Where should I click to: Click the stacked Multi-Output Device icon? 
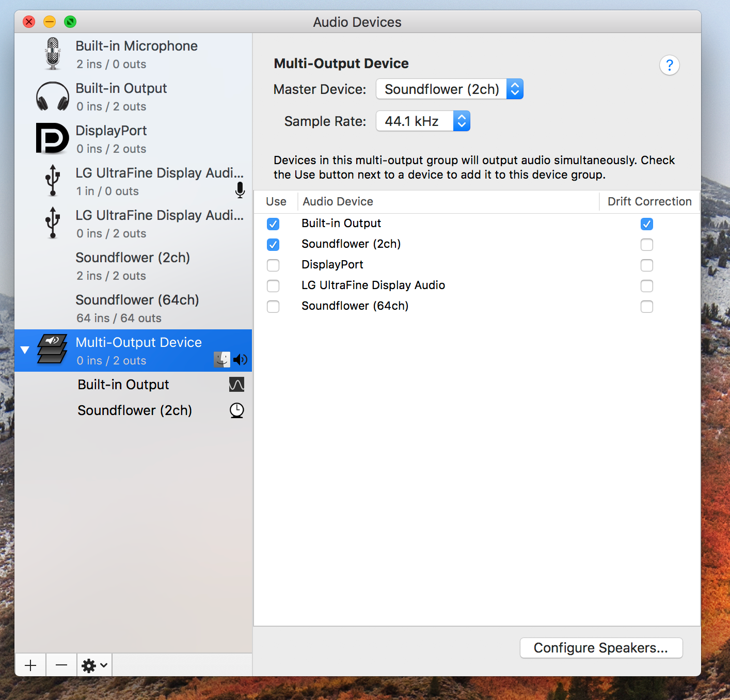tap(53, 349)
